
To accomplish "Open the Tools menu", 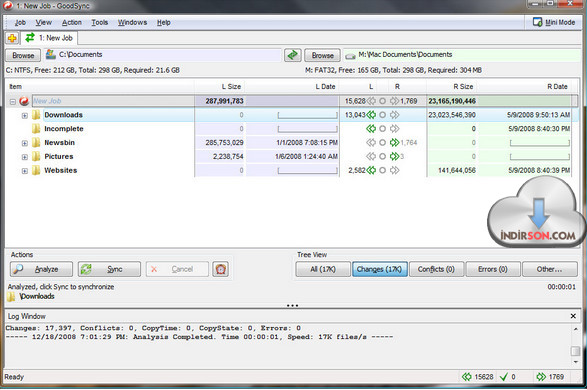I will pyautogui.click(x=100, y=22).
